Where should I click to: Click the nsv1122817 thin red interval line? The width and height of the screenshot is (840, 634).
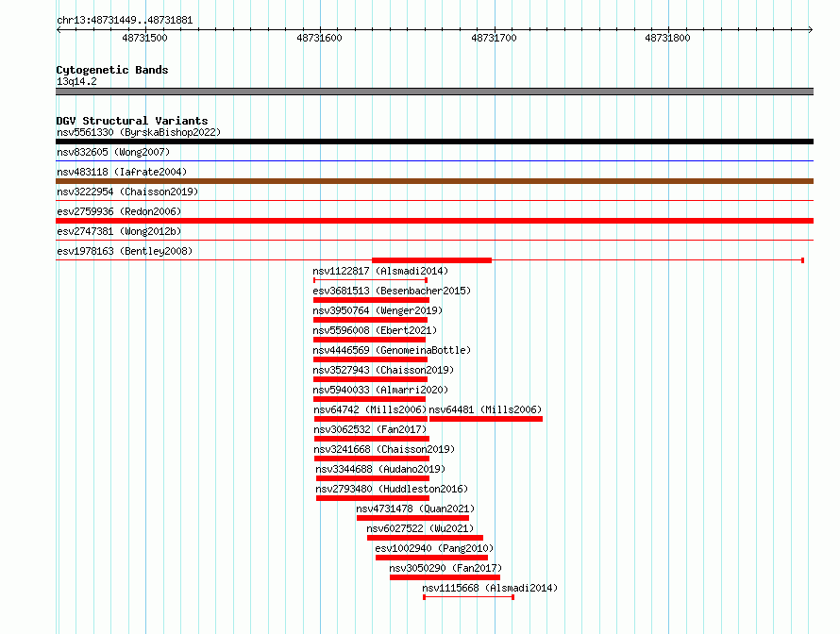click(370, 280)
